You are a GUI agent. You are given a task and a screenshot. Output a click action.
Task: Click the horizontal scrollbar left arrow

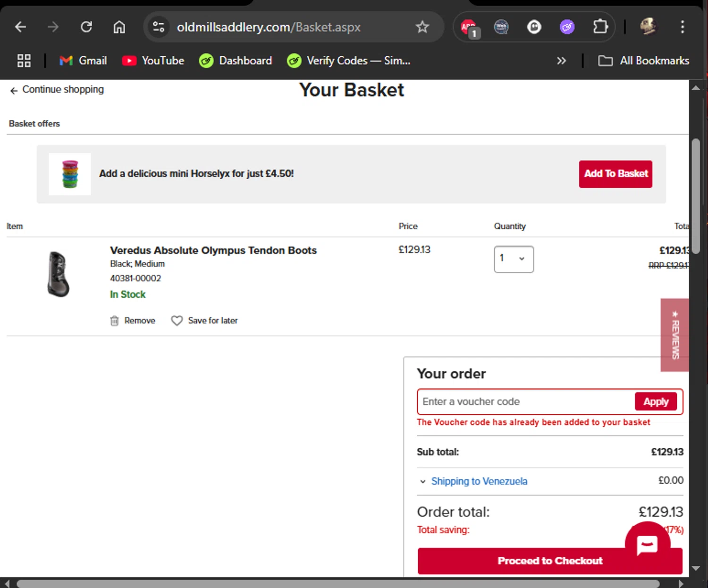coord(7,584)
